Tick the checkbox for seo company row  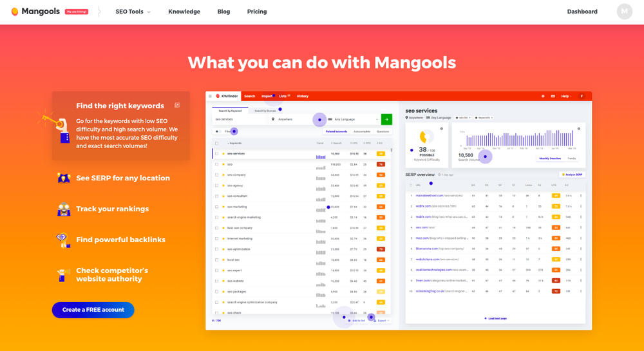coord(217,175)
